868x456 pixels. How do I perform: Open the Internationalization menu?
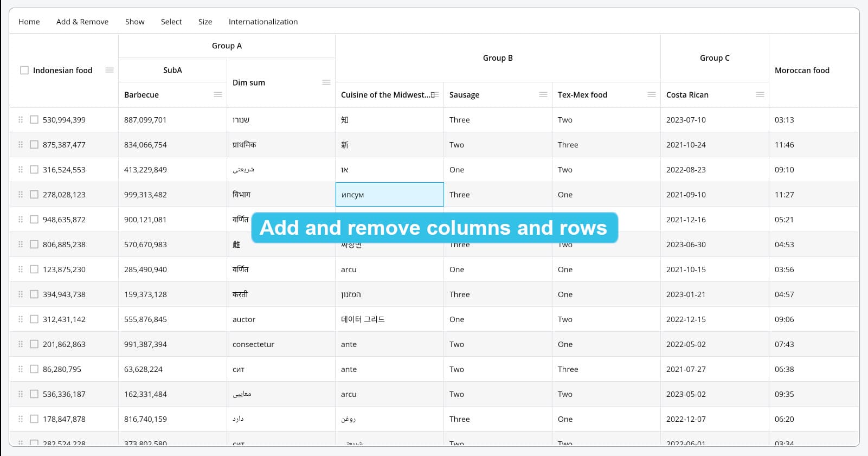point(263,22)
